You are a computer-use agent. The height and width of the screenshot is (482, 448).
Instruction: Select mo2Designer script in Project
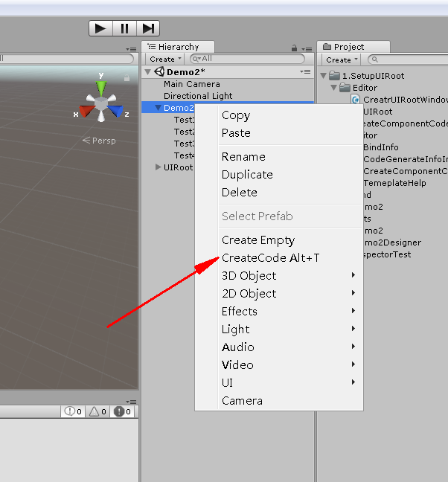pos(392,242)
